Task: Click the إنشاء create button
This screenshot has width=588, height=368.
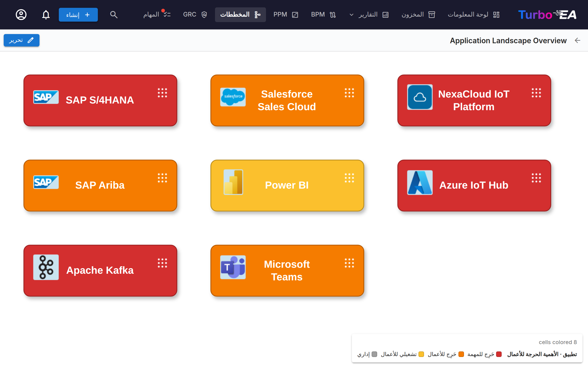Action: pyautogui.click(x=78, y=14)
